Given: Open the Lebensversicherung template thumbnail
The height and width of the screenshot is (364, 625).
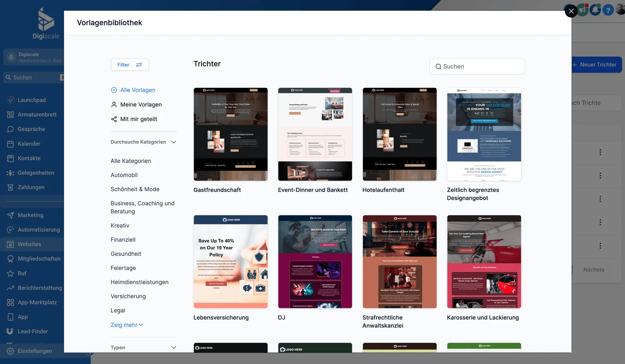Looking at the screenshot, I should click(x=230, y=262).
